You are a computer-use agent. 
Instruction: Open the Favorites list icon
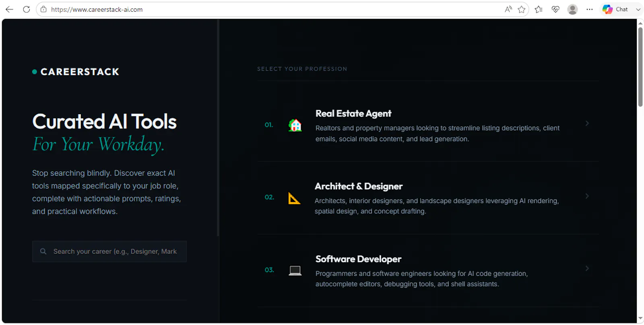coord(539,9)
